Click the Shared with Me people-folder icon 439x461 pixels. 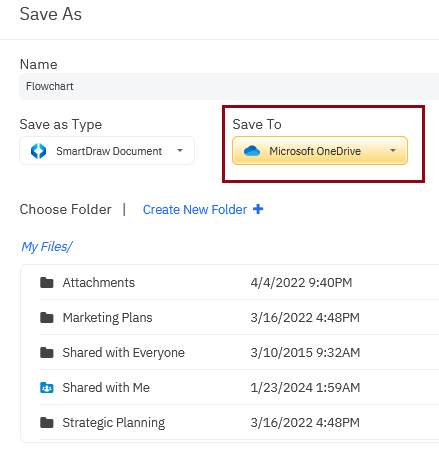[x=47, y=388]
